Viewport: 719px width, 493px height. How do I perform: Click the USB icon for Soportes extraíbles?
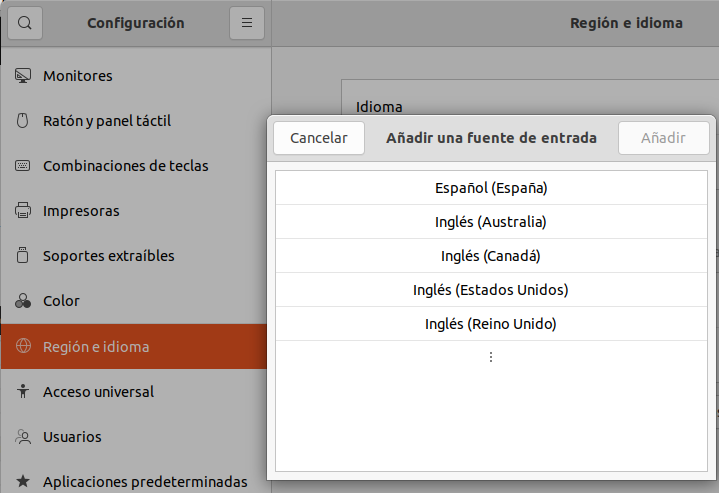[22, 255]
